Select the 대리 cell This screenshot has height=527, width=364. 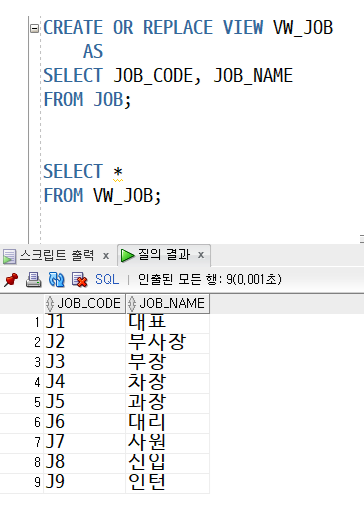click(x=168, y=422)
